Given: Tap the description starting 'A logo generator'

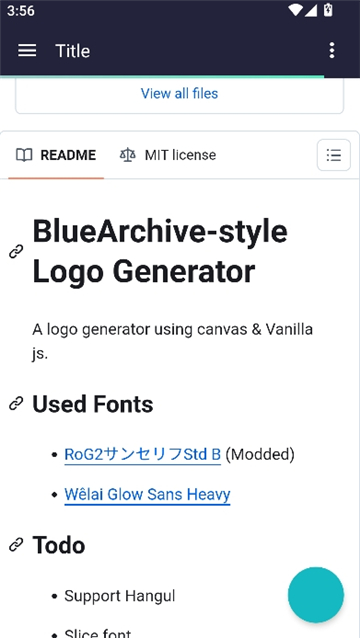Looking at the screenshot, I should click(172, 341).
